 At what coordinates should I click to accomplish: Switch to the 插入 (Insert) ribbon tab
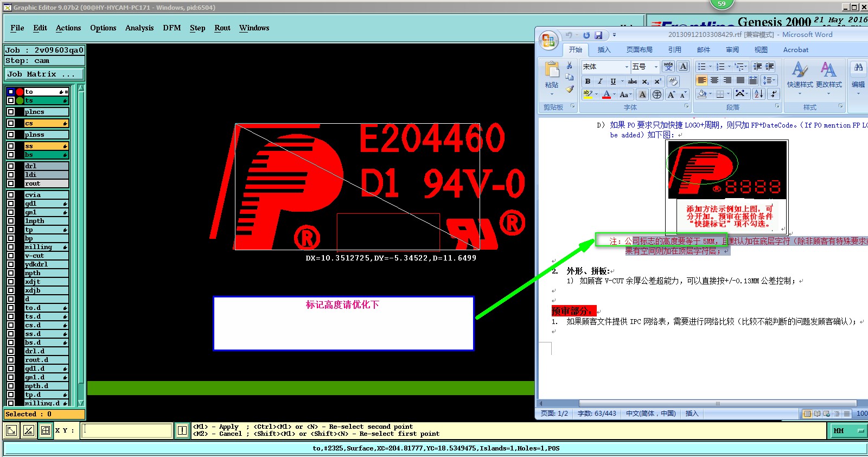[x=604, y=50]
